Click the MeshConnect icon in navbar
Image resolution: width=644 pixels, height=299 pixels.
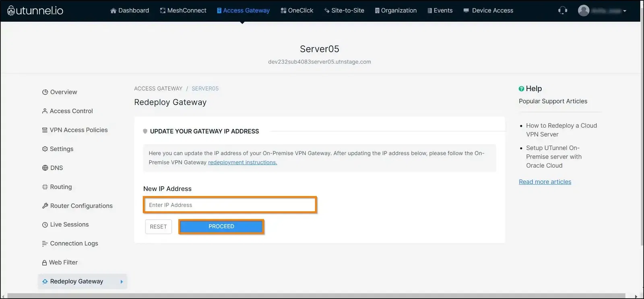click(x=163, y=10)
